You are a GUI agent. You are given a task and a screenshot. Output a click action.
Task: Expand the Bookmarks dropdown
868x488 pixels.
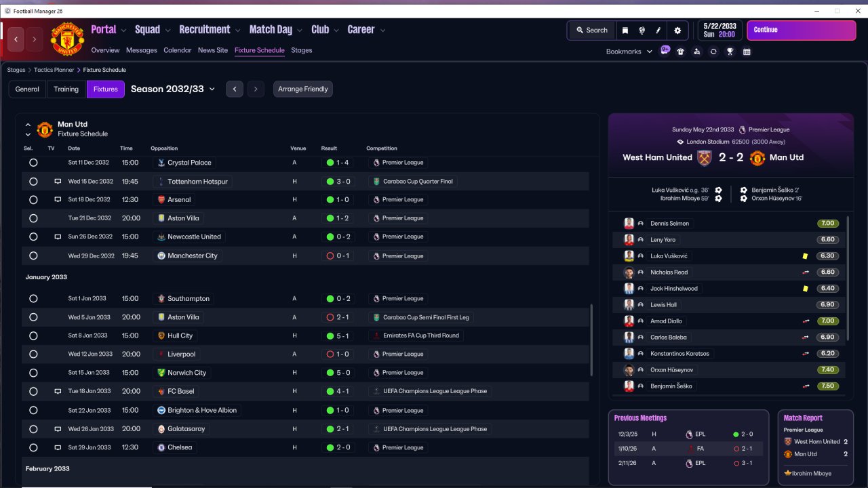click(629, 52)
